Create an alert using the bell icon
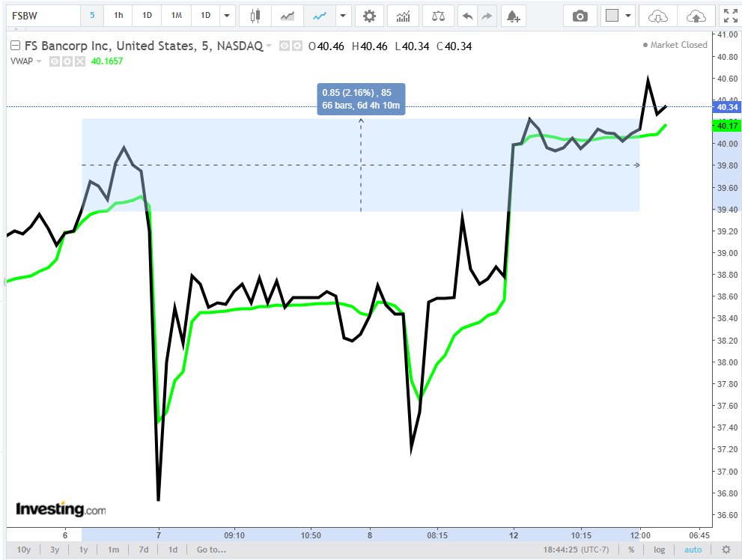This screenshot has height=560, width=742. [x=512, y=14]
